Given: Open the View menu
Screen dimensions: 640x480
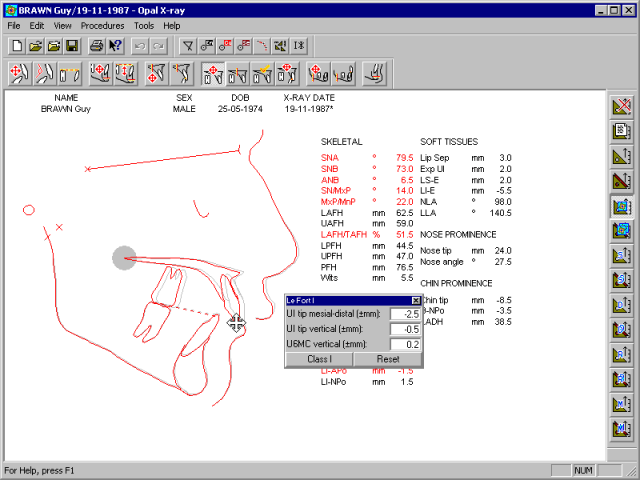Looking at the screenshot, I should (62, 26).
